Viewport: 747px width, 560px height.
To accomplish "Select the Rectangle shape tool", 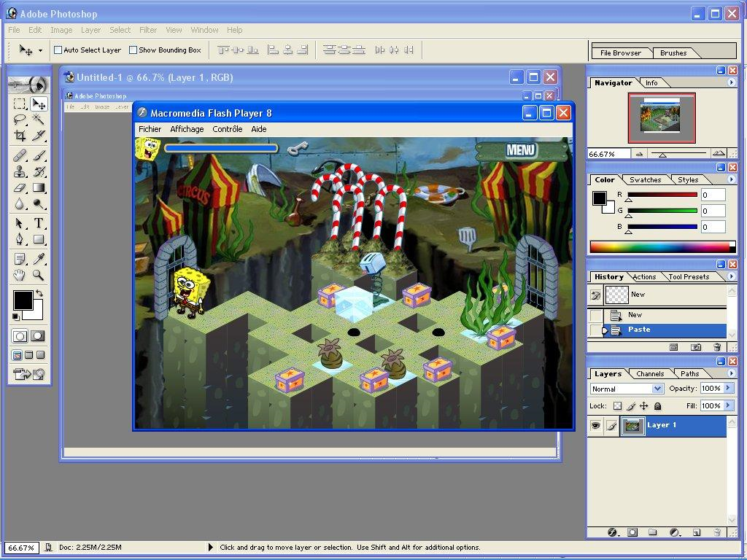I will [x=38, y=239].
